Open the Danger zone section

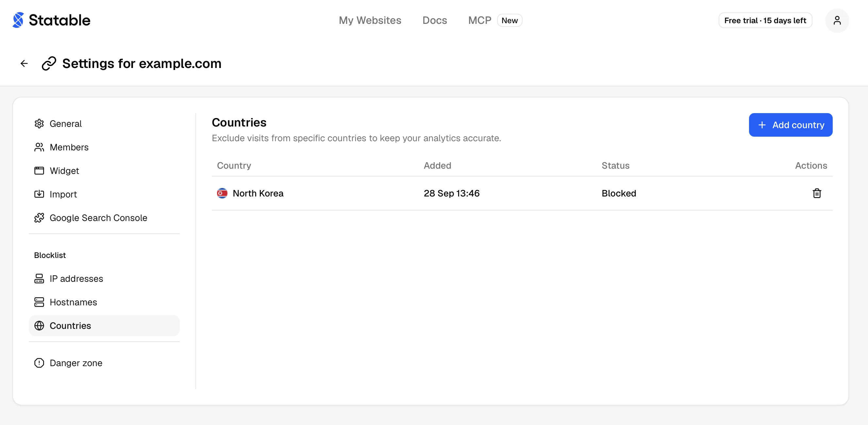(x=104, y=363)
